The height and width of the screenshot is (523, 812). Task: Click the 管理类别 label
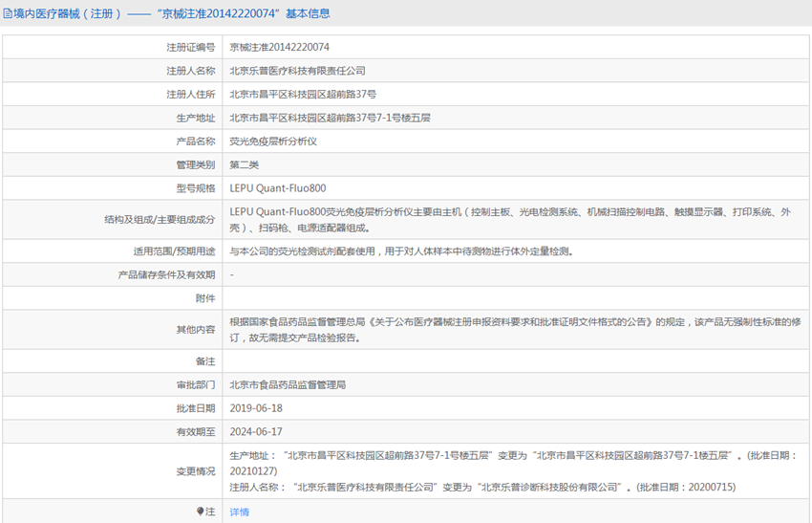point(195,164)
